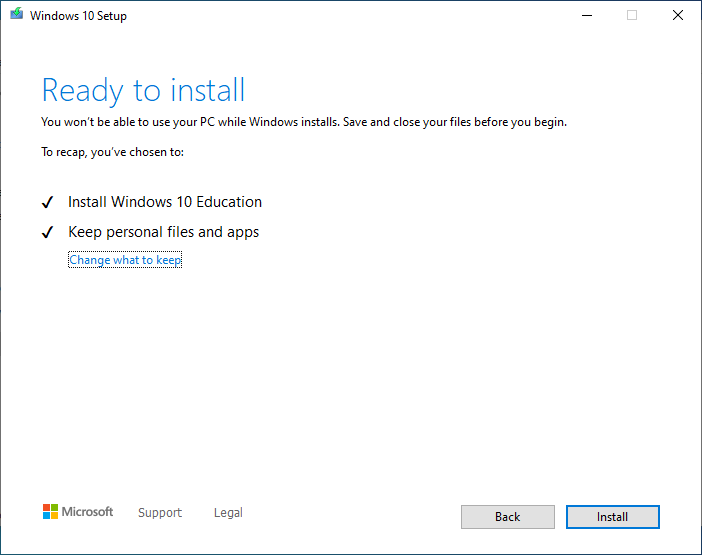Open the Change what to keep link

click(125, 260)
